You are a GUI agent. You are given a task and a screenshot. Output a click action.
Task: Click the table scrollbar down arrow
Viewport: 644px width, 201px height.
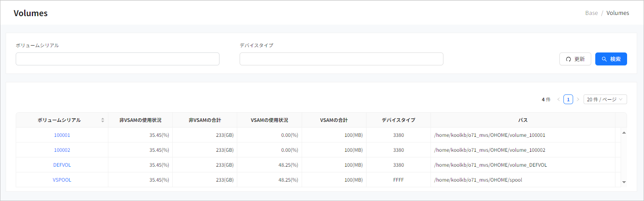click(x=624, y=182)
